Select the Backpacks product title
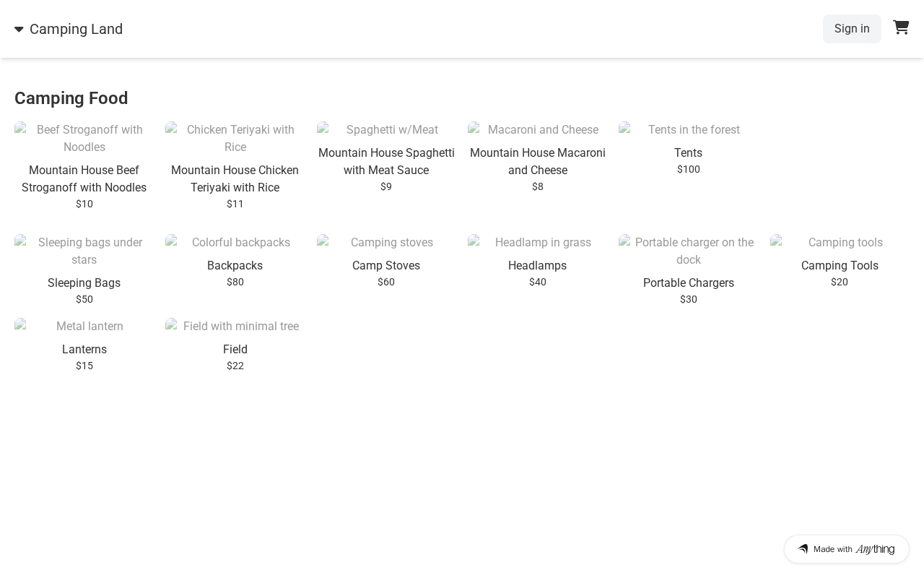 [x=235, y=266]
